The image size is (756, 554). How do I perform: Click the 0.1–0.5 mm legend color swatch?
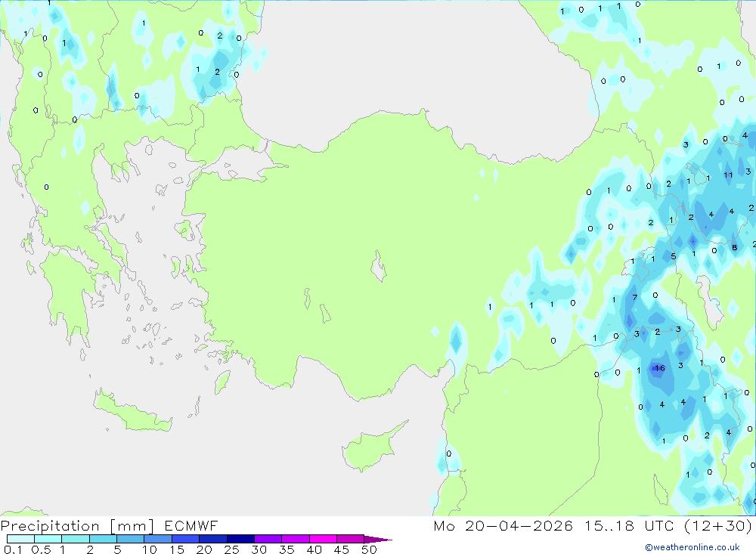[20, 539]
